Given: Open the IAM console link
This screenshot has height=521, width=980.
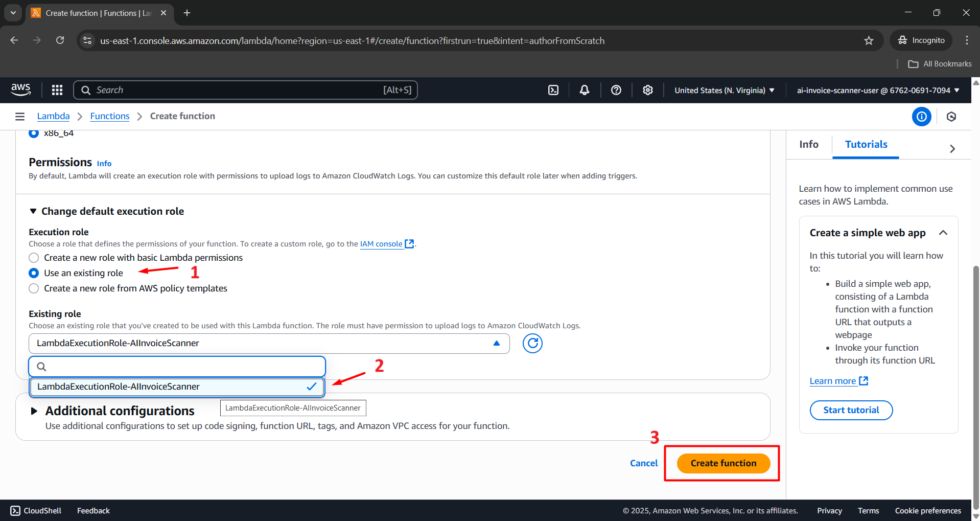Looking at the screenshot, I should pyautogui.click(x=381, y=244).
